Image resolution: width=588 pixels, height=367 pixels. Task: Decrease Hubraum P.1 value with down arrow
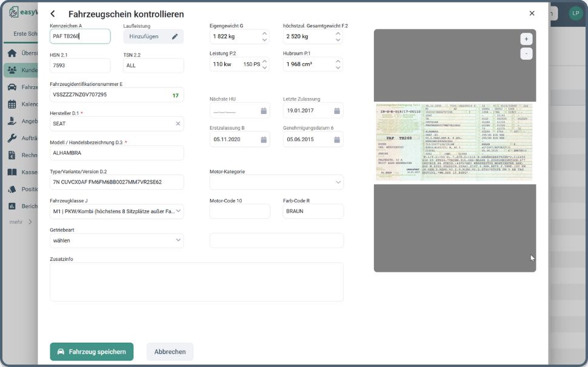pyautogui.click(x=338, y=68)
